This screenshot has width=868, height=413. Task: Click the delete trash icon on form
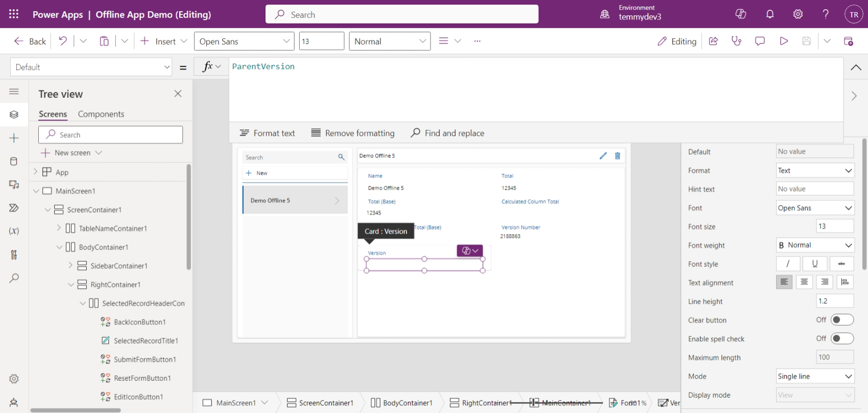coord(618,156)
